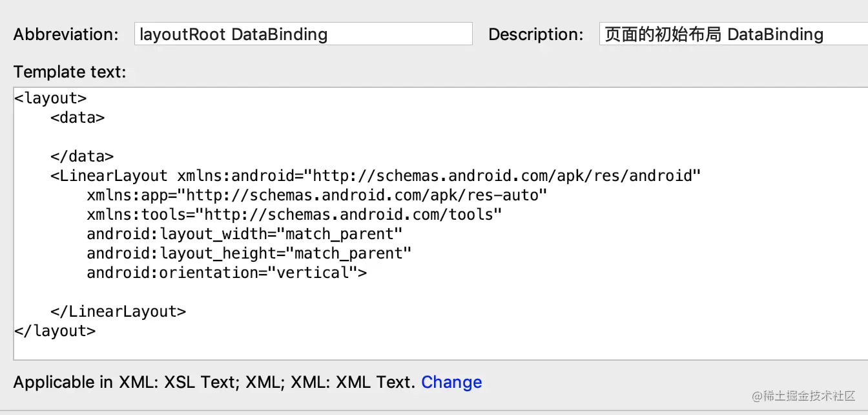Place cursor on the xmlns:android LinearLayout line
The width and height of the screenshot is (868, 415).
coord(375,176)
